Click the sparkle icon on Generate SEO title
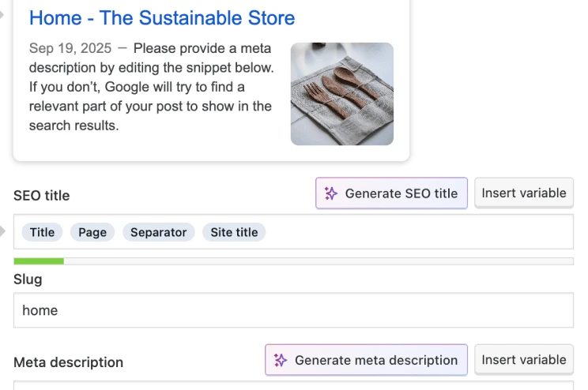 (x=332, y=193)
